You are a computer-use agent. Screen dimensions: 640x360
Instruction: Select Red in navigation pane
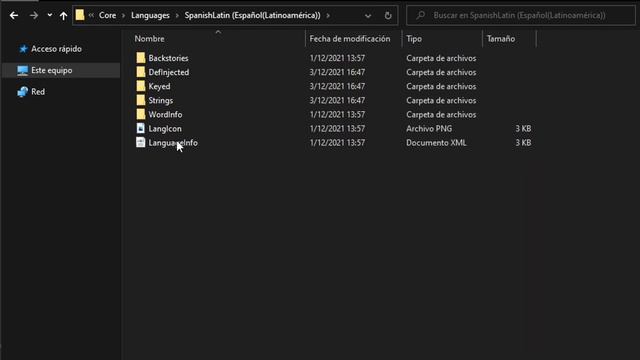tap(38, 92)
